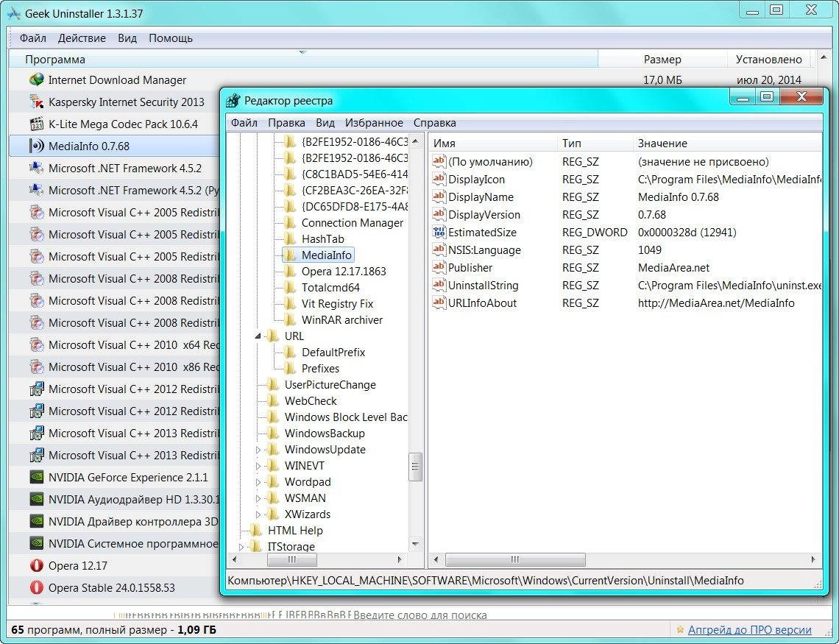Click NVIDIA GeForce Experience 2.1.1 icon
Image resolution: width=839 pixels, height=644 pixels.
(x=36, y=477)
